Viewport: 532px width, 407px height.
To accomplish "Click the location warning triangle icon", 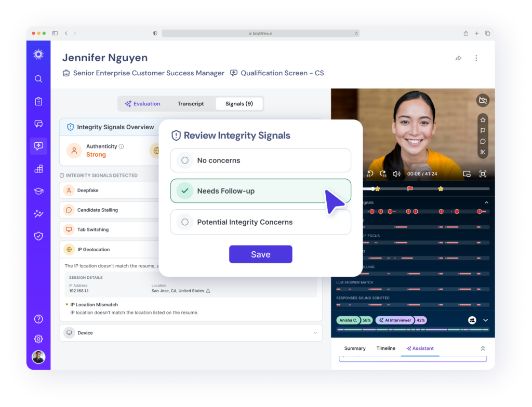I will pyautogui.click(x=208, y=291).
